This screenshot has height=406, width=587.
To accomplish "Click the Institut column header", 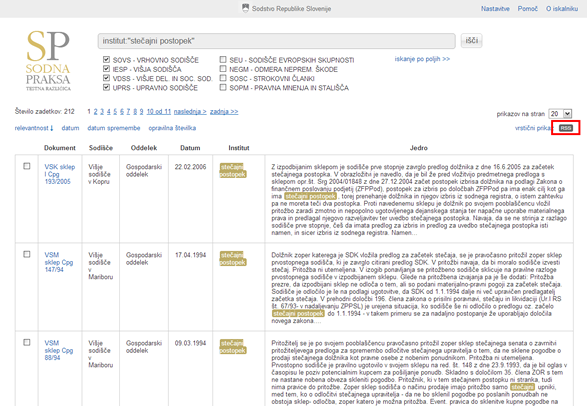I will 239,148.
